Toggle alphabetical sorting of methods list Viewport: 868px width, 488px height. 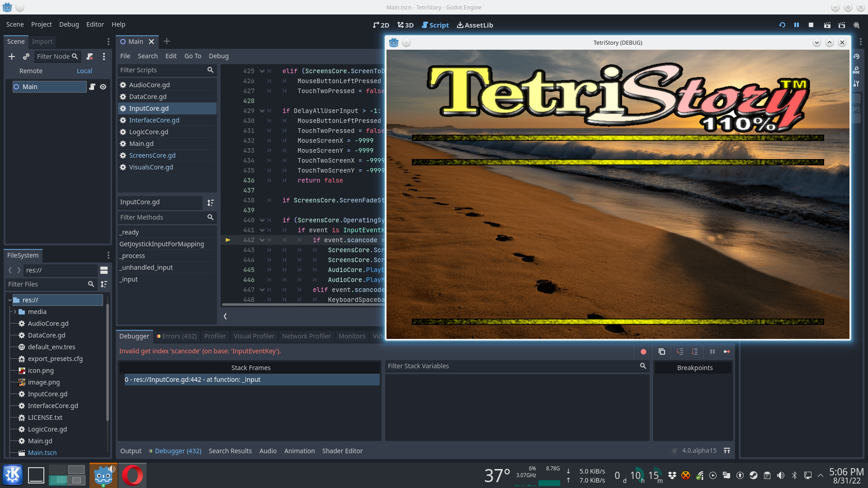pyautogui.click(x=210, y=203)
